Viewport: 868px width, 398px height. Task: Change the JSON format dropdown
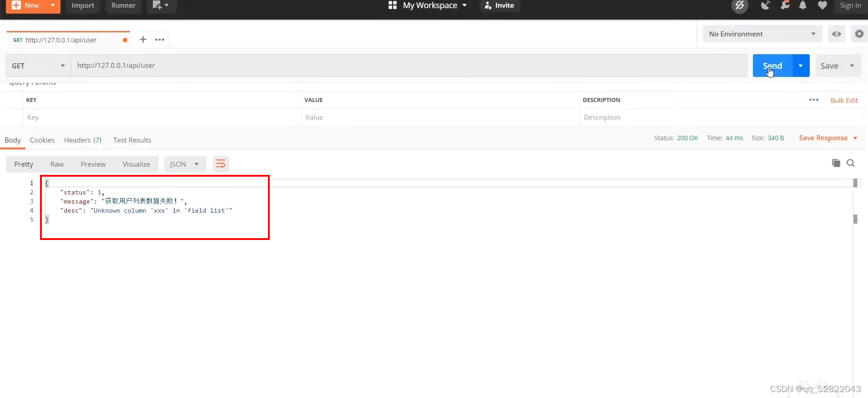pos(185,164)
